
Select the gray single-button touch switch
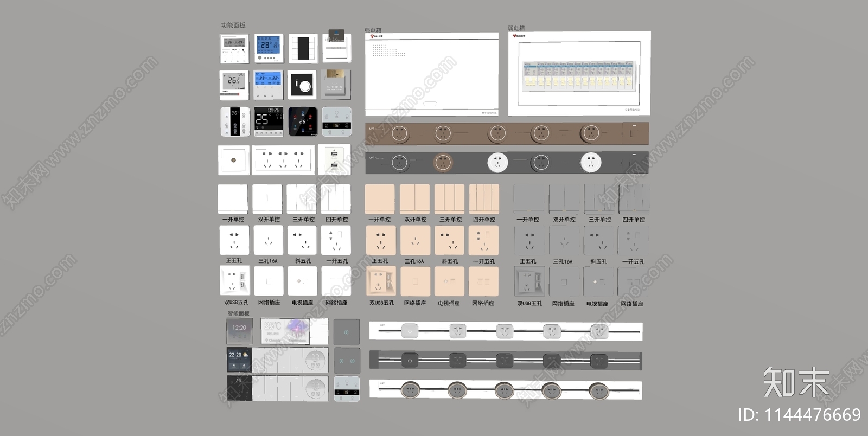347,332
